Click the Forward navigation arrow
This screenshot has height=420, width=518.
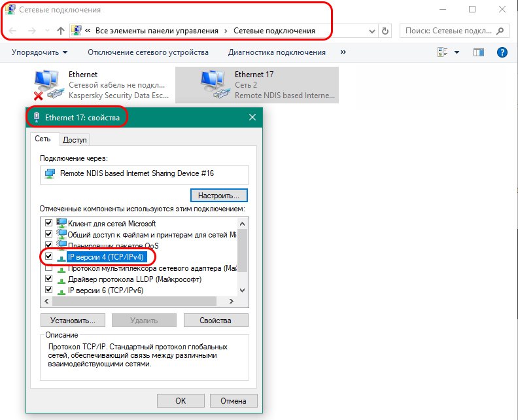point(32,31)
